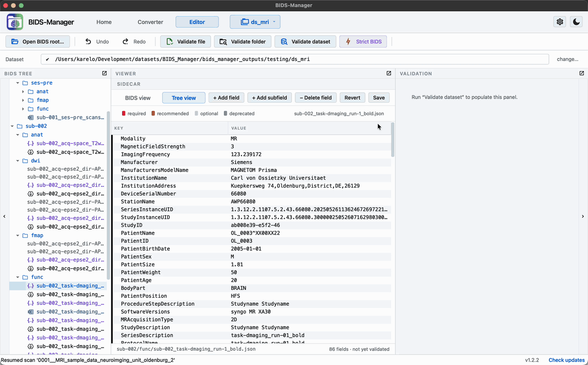
Task: Expand the fmap folder under ses-pre
Action: click(24, 100)
